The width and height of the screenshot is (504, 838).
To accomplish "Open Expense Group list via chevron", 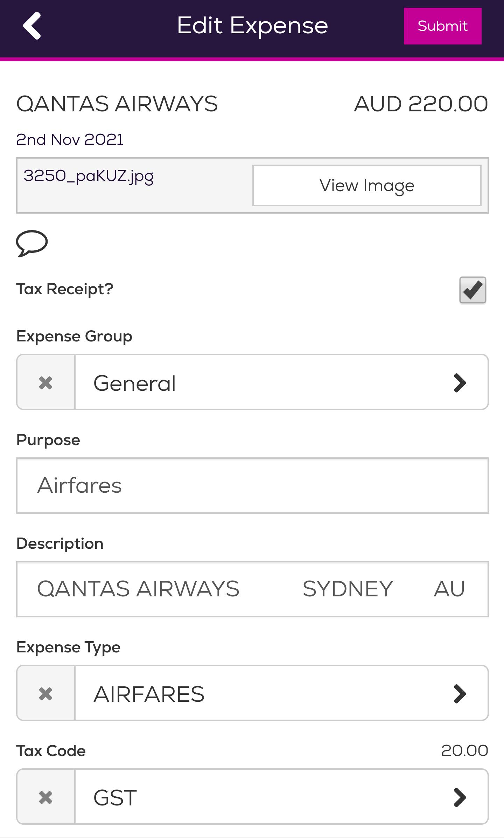I will (460, 382).
